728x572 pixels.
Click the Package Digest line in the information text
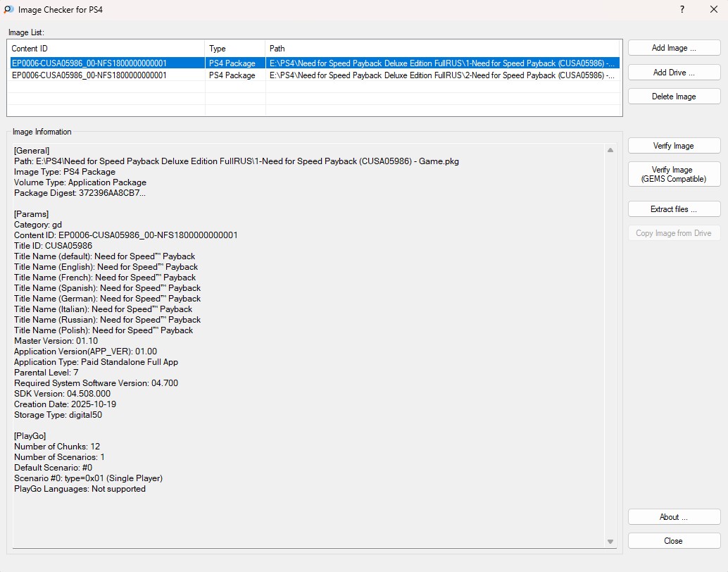tap(80, 193)
